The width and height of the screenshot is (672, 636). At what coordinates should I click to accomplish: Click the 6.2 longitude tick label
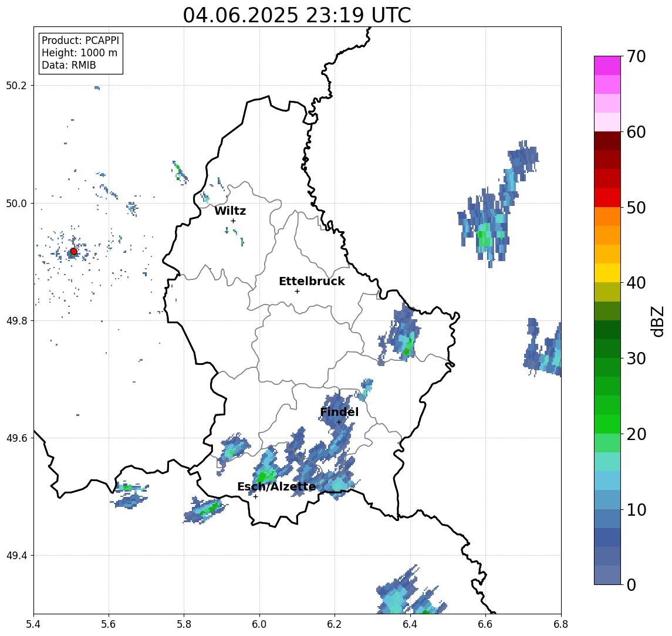[x=335, y=624]
